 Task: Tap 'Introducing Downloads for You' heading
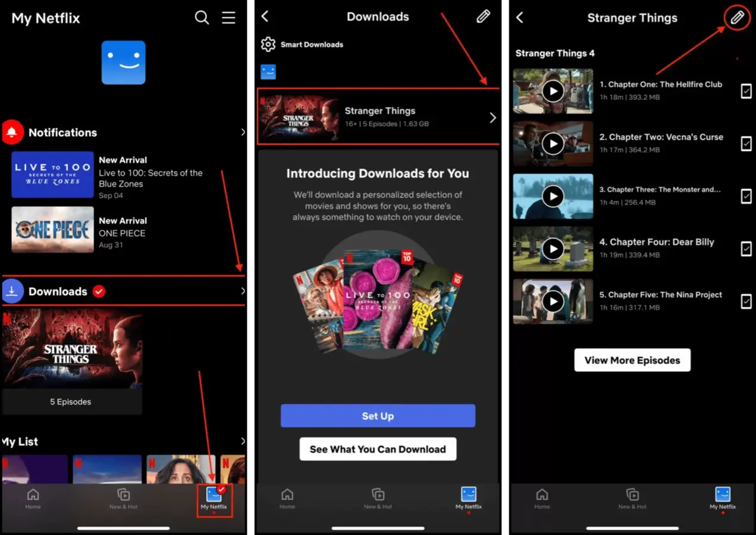point(378,174)
